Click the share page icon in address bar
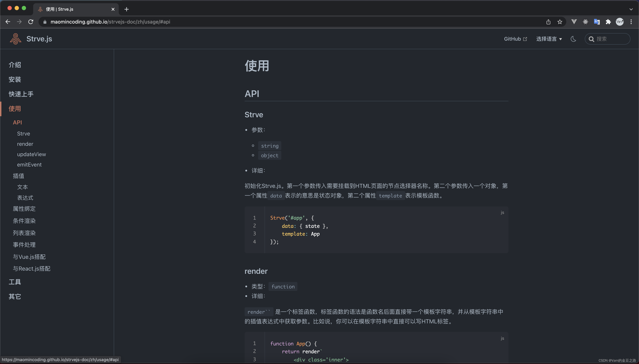 point(548,22)
